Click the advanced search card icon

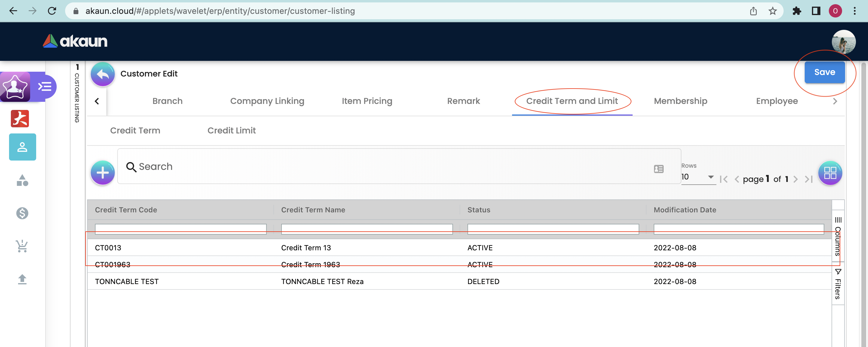[x=659, y=169]
